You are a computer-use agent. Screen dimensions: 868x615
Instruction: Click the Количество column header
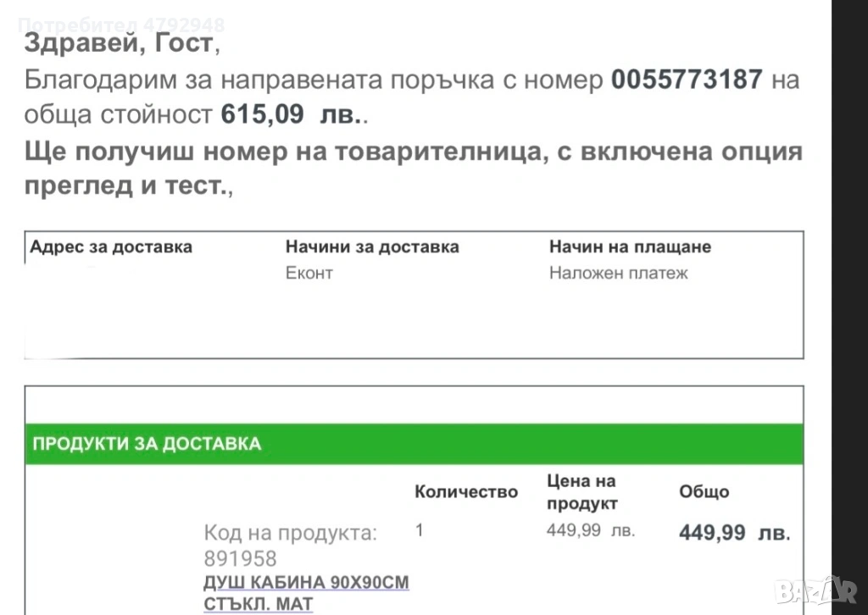click(466, 492)
